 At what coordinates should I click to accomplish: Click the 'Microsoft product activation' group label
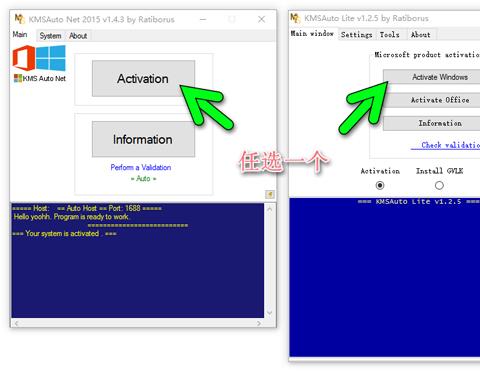coord(427,55)
